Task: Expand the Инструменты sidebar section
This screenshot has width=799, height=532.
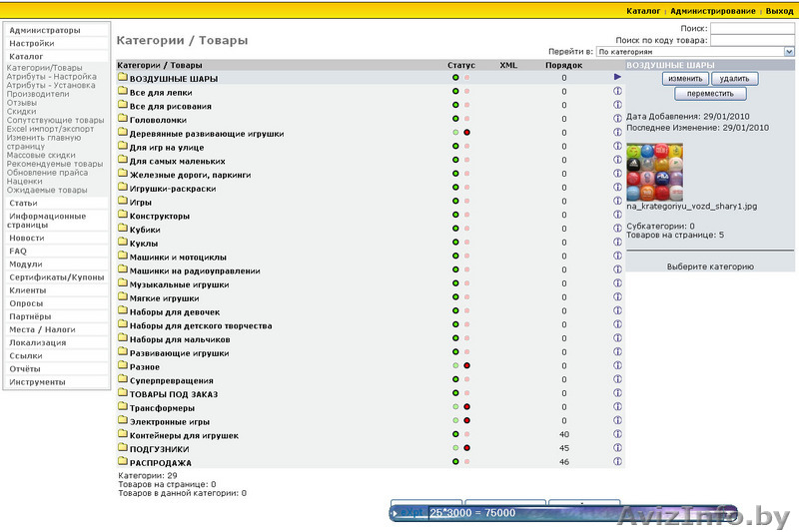Action: pos(37,382)
